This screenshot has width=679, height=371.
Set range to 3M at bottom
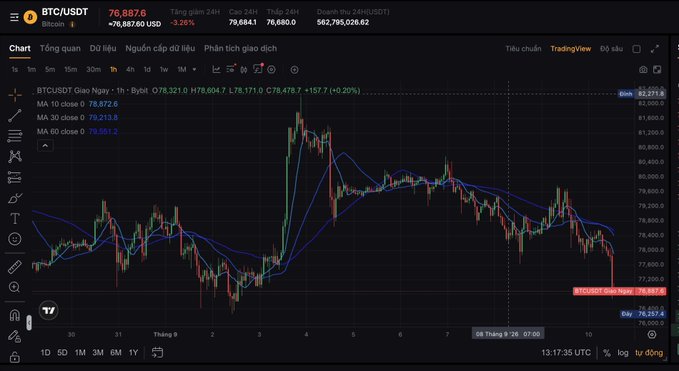tap(98, 353)
